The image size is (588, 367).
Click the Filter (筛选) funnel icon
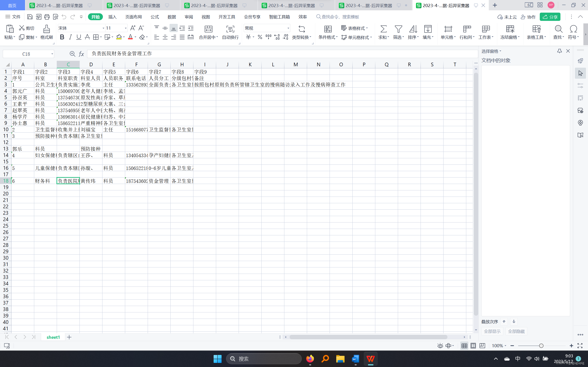tap(398, 29)
